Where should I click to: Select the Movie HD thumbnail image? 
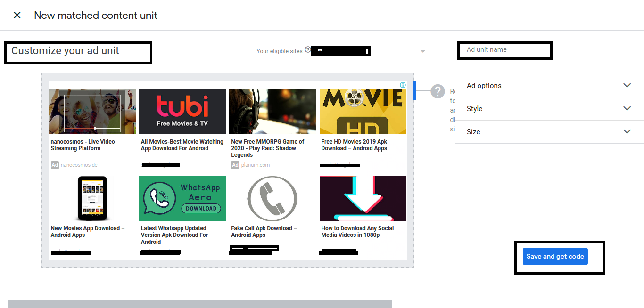(x=363, y=112)
